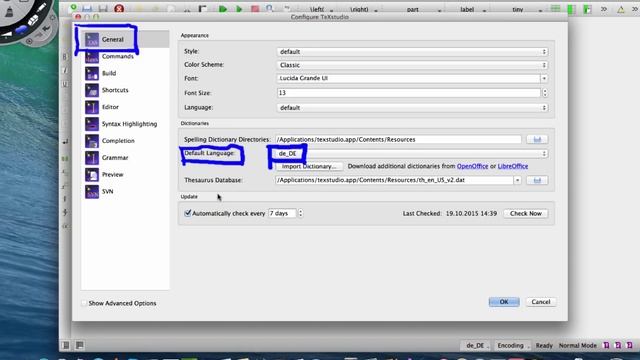Click into the 7 days interval field
Screen dimensions: 640x360
point(282,213)
